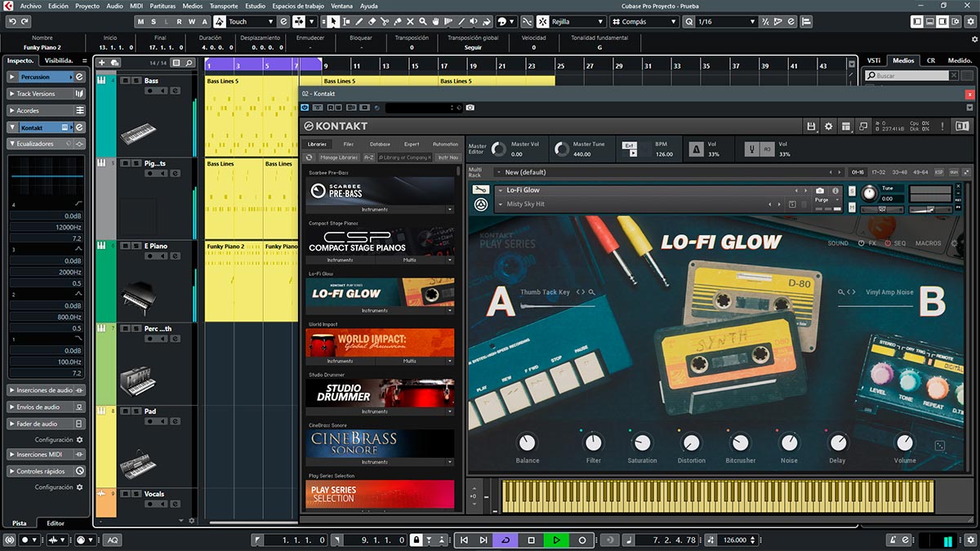Open Kontakt save/load disk icon
The width and height of the screenshot is (980, 551).
811,127
